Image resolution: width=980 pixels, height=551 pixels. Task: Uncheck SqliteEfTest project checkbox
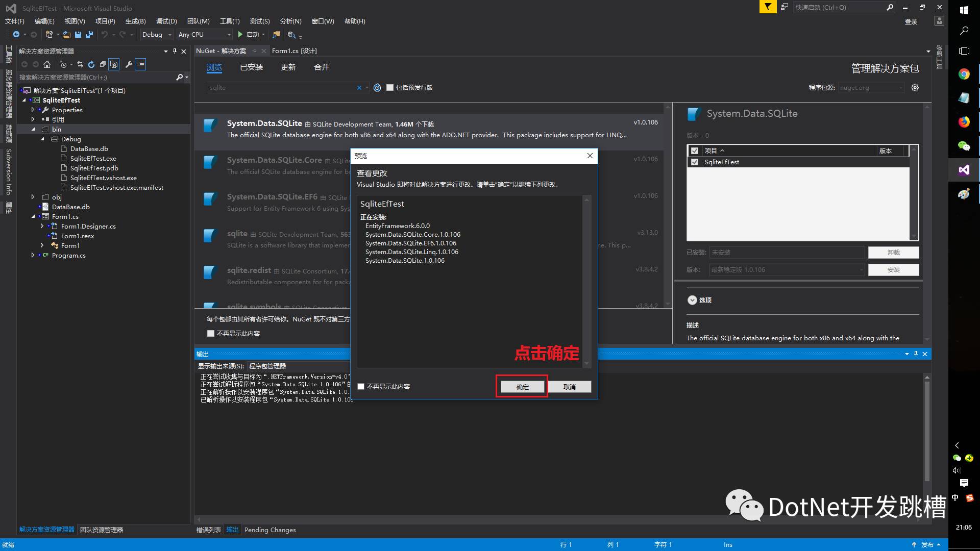[x=695, y=162]
